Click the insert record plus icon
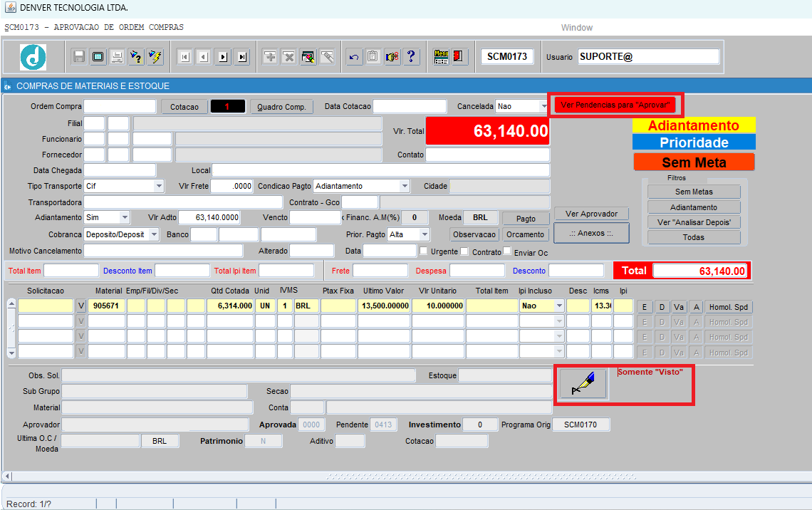Image resolution: width=812 pixels, height=510 pixels. pos(270,56)
